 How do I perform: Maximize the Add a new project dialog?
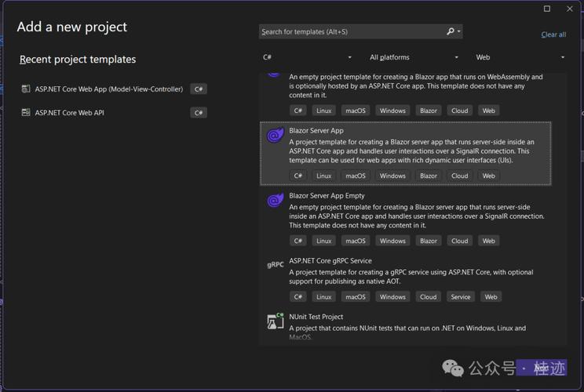click(547, 9)
